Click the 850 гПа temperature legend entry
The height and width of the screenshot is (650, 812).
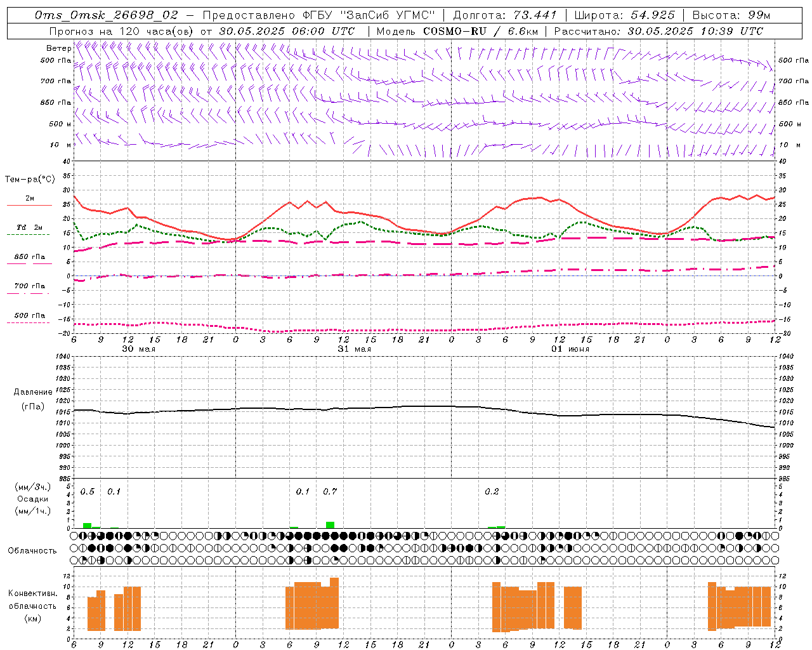pyautogui.click(x=29, y=259)
